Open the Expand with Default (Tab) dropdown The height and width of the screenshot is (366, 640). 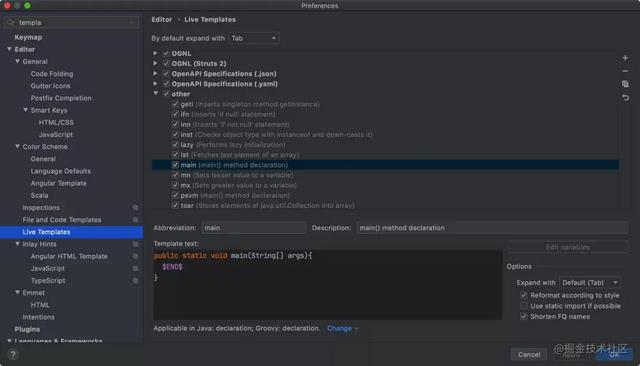(590, 283)
